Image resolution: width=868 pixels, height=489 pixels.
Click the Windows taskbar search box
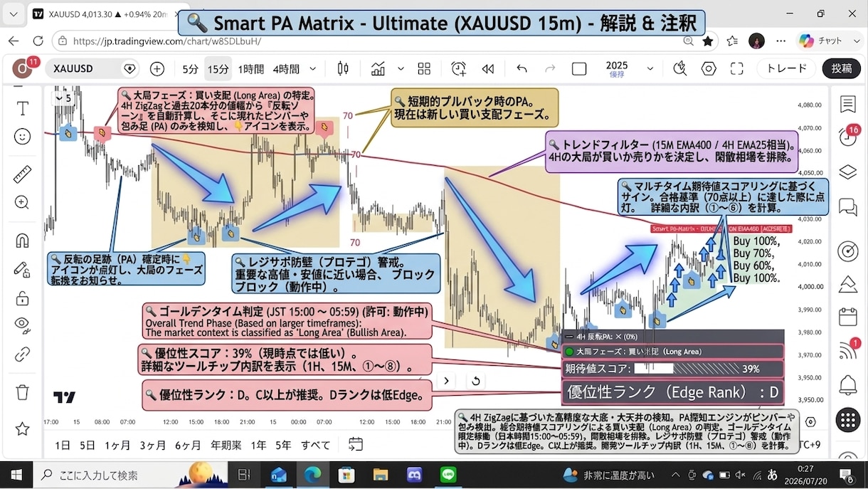point(129,475)
